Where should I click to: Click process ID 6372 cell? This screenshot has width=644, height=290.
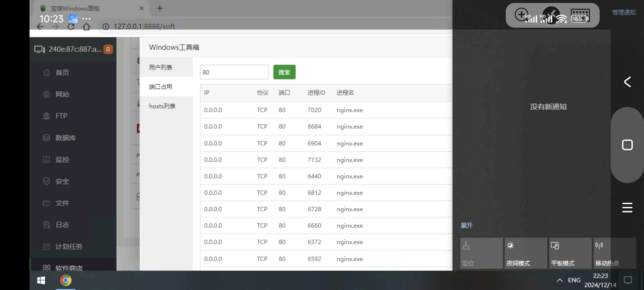[x=314, y=242]
